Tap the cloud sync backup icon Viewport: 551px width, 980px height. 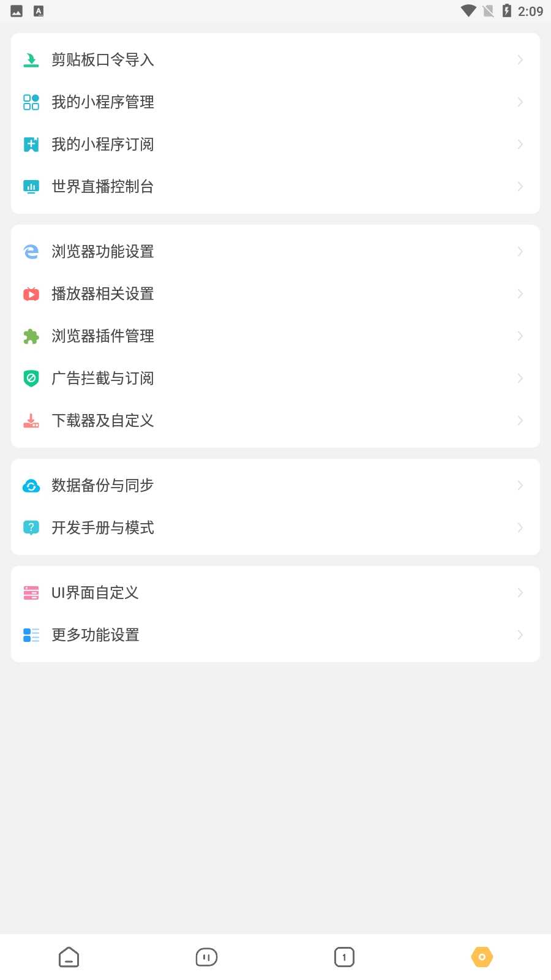pos(31,486)
